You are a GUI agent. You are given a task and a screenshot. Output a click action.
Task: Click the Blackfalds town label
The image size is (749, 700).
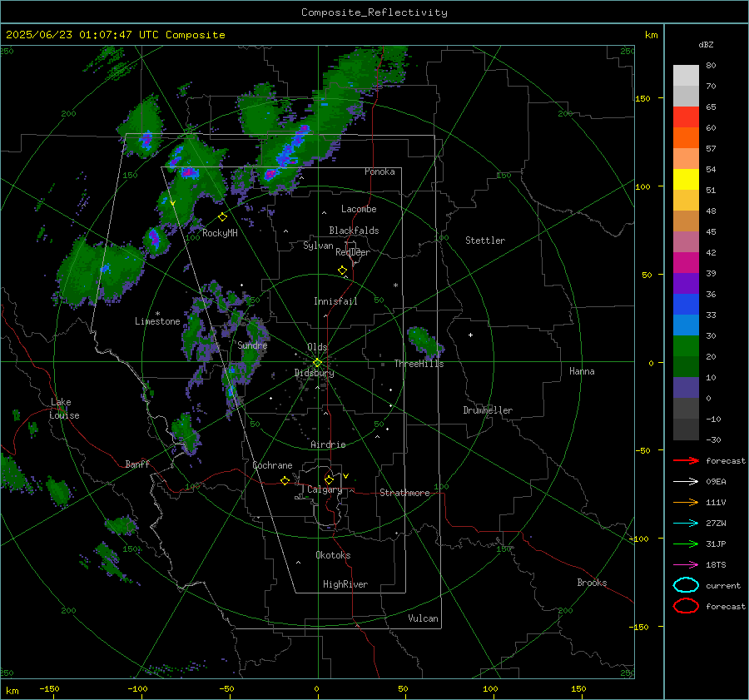[354, 231]
